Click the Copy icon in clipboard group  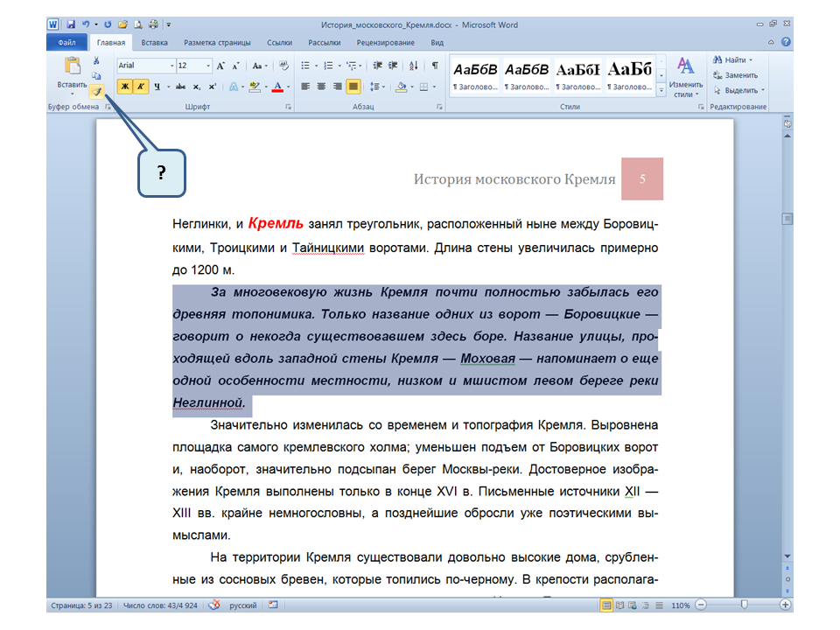(97, 75)
